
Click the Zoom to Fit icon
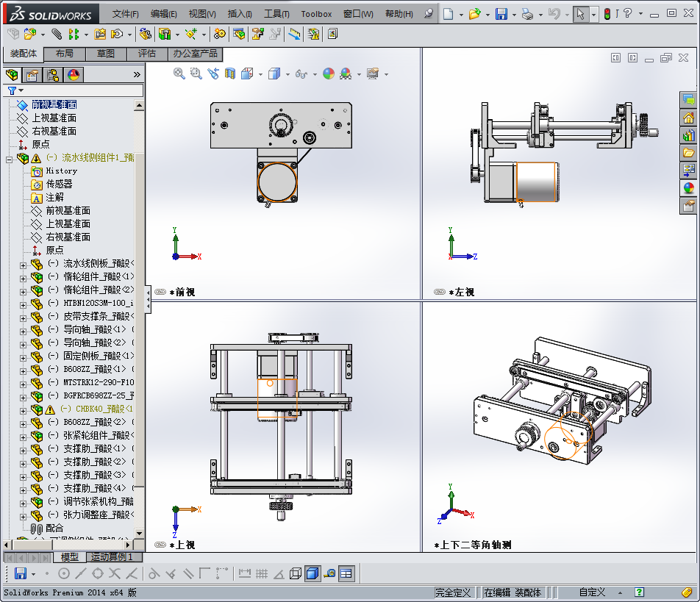coord(179,74)
